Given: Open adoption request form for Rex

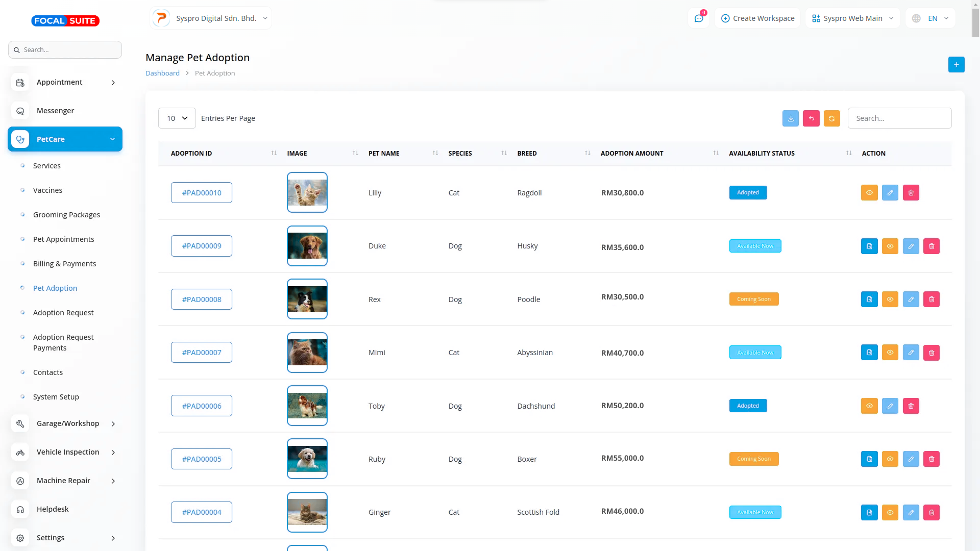Looking at the screenshot, I should click(869, 299).
